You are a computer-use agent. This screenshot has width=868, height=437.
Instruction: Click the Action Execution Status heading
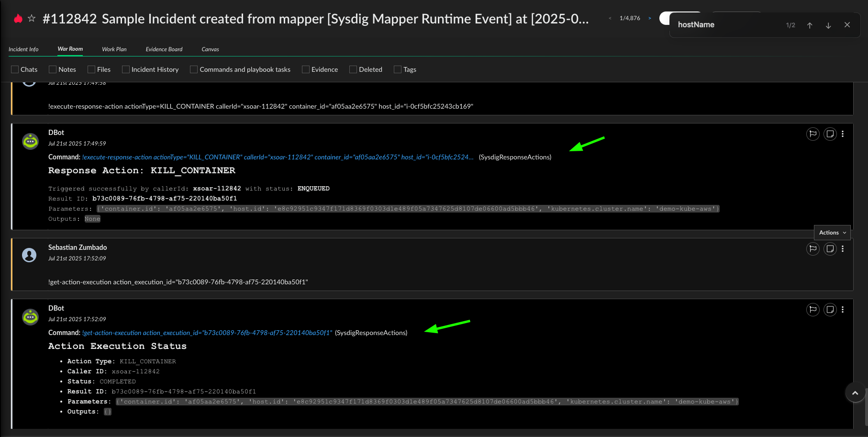pyautogui.click(x=117, y=346)
